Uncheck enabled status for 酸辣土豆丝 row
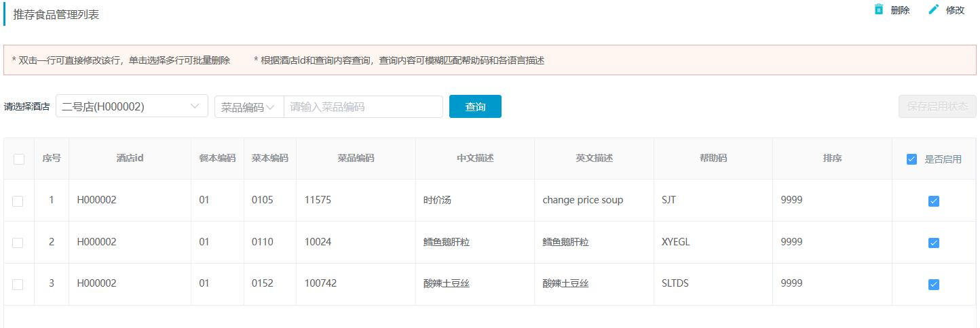 [933, 285]
